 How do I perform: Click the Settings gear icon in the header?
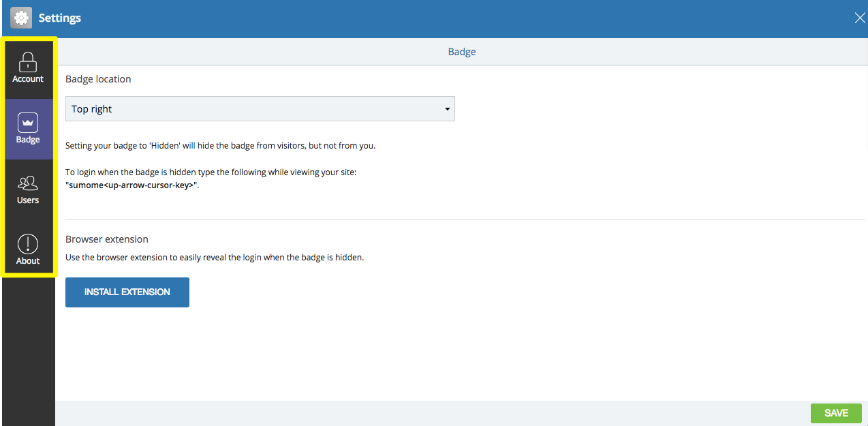(21, 18)
